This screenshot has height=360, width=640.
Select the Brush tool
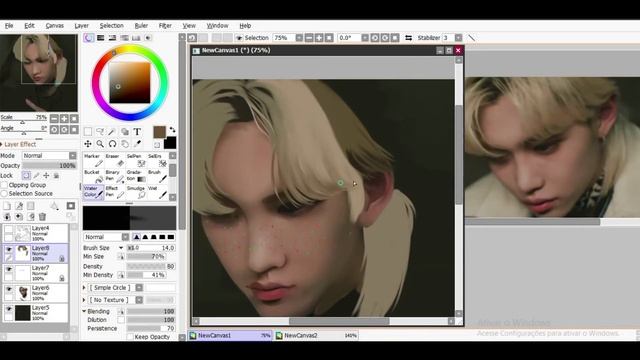tap(157, 176)
